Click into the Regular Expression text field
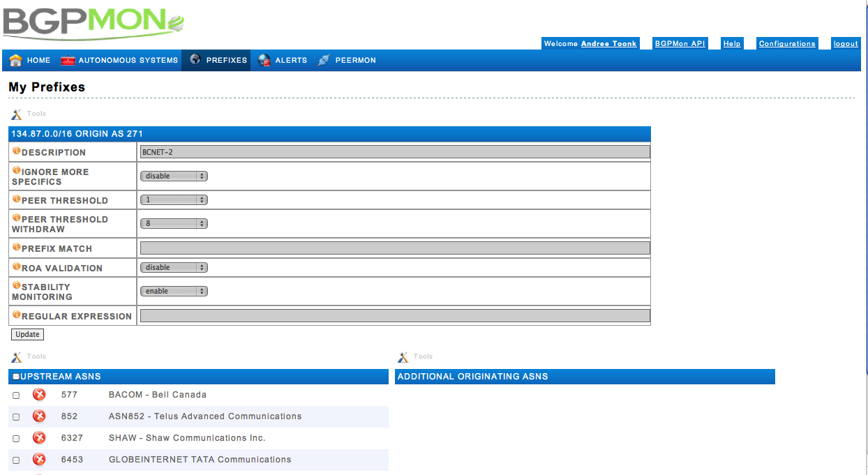 [x=395, y=316]
